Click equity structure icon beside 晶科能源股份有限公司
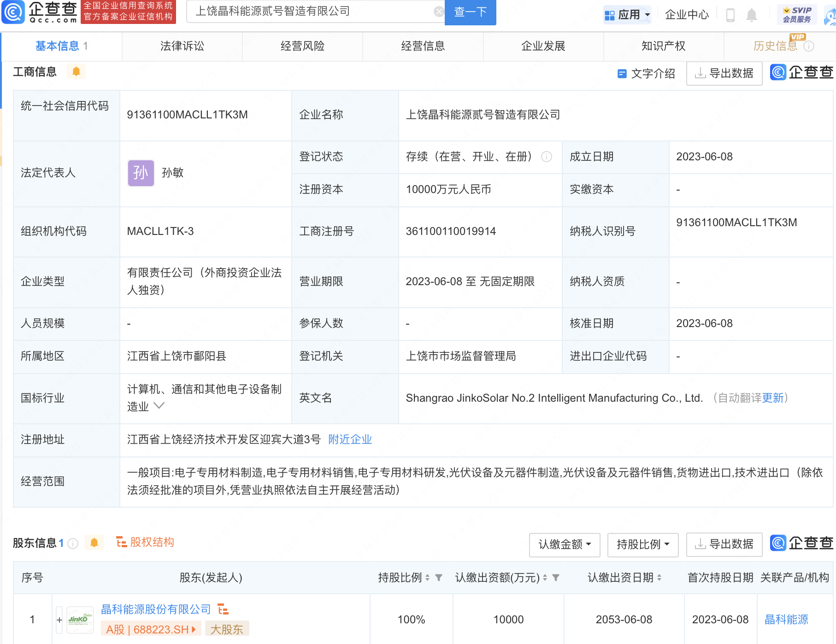 (223, 609)
